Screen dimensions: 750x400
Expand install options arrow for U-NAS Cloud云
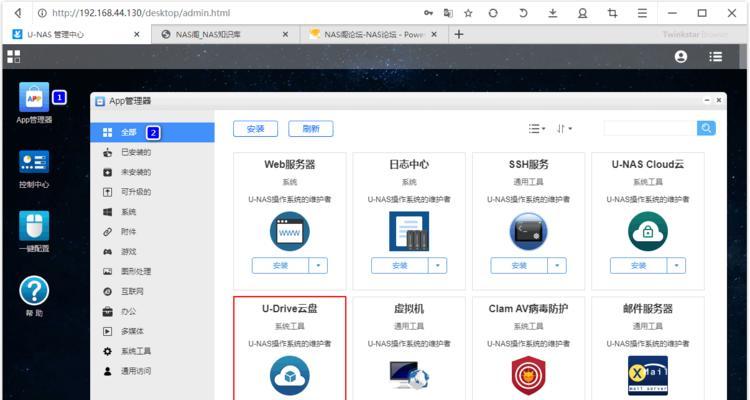(676, 266)
